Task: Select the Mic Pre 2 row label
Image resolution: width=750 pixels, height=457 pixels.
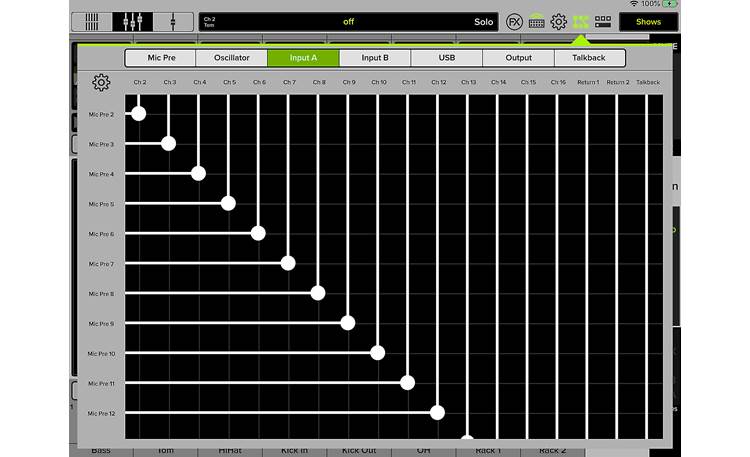Action: (x=101, y=114)
